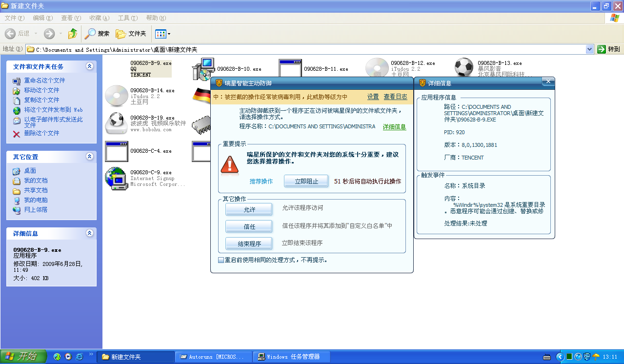Image resolution: width=624 pixels, height=364 pixels.
Task: Click the 结束程序 (end program) button
Action: click(249, 243)
